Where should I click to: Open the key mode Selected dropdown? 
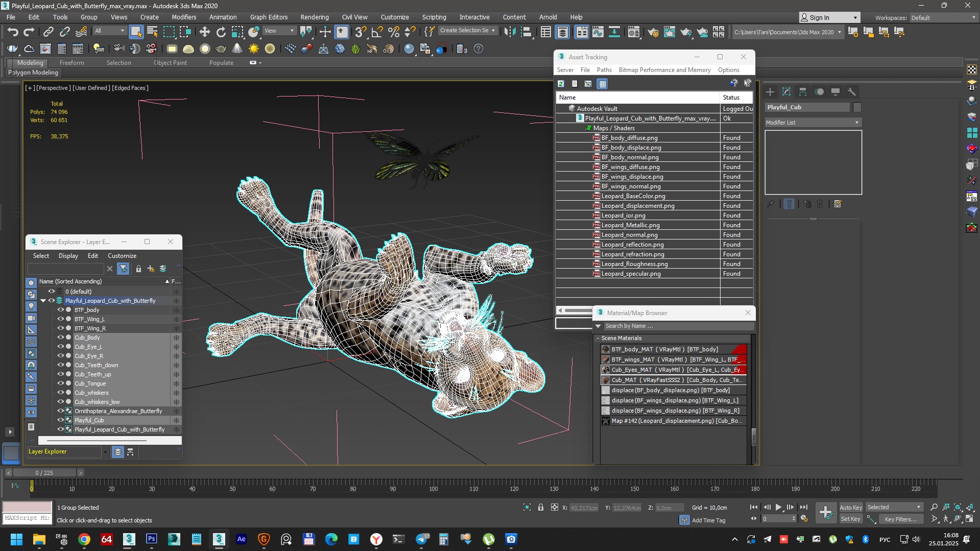894,507
